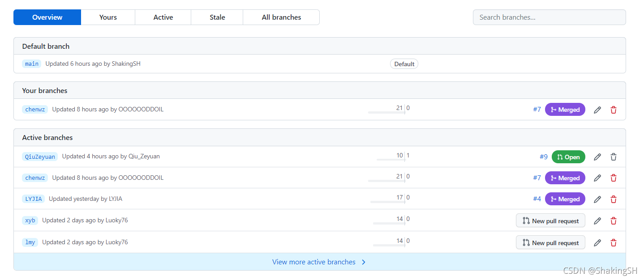Click the 21|0 bar on Active chenwz row
This screenshot has width=644, height=280.
tap(389, 177)
